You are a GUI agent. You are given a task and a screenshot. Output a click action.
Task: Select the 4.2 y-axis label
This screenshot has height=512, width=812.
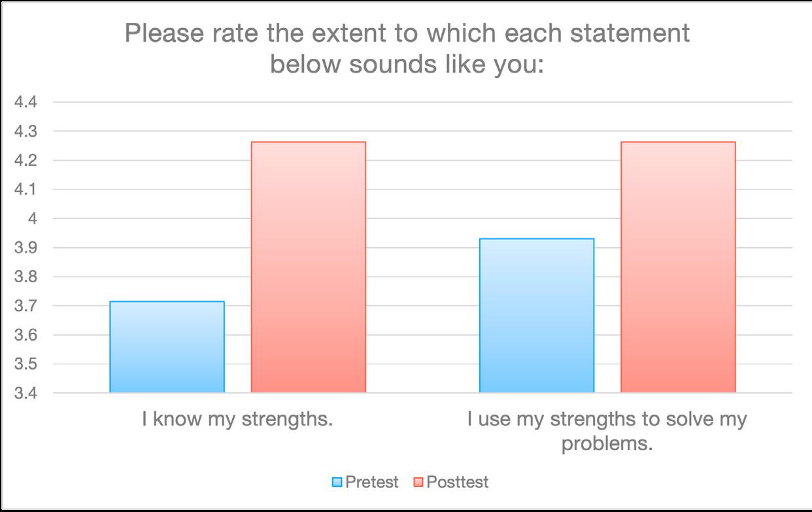click(27, 161)
